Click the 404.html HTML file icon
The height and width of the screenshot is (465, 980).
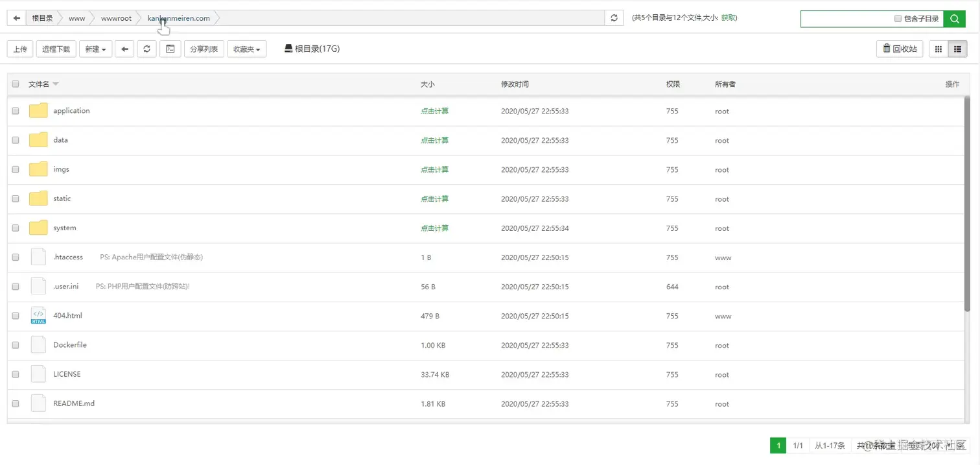tap(38, 316)
